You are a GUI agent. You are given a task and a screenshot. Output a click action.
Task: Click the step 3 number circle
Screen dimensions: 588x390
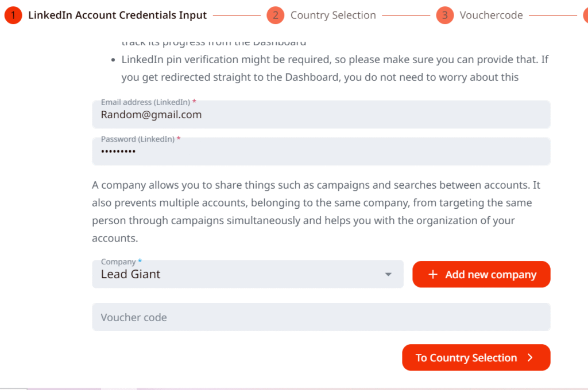444,15
